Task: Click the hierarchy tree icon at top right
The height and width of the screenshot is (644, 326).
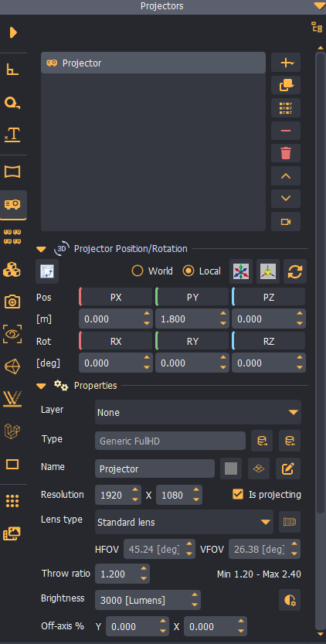Action: [317, 27]
